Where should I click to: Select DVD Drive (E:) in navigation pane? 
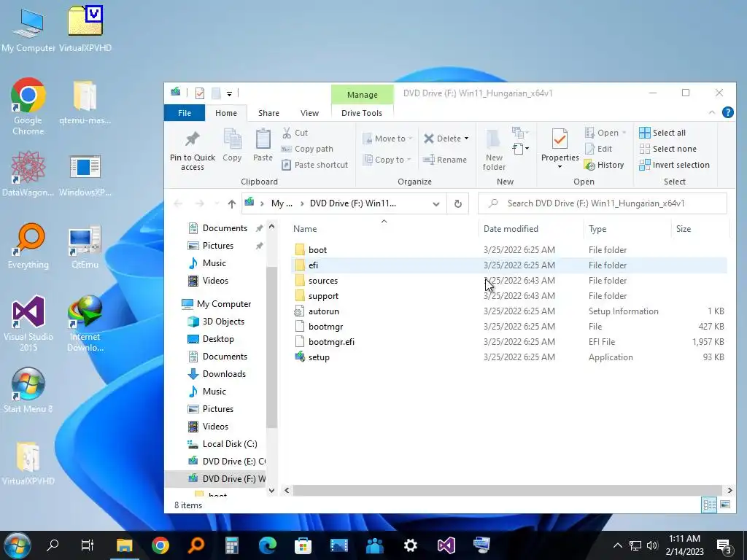226,462
